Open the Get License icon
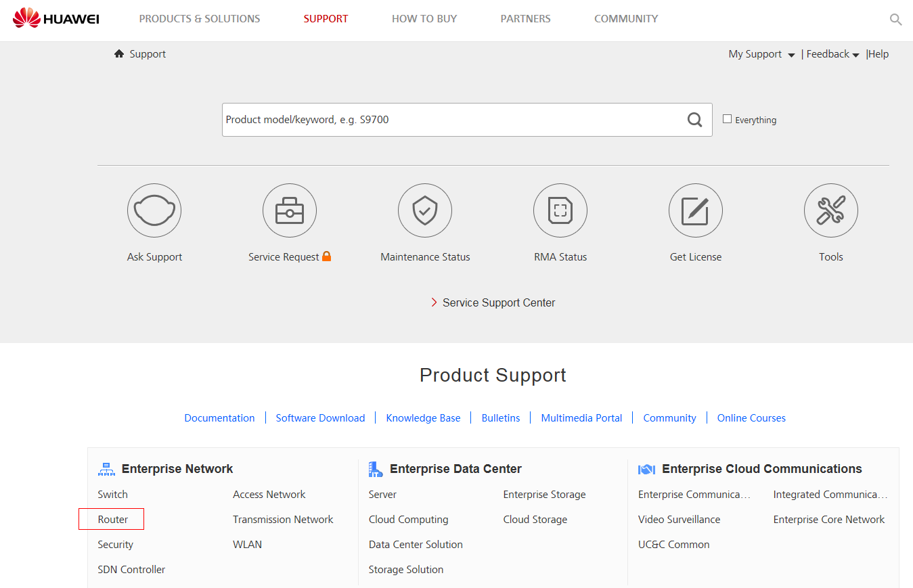 (x=696, y=210)
